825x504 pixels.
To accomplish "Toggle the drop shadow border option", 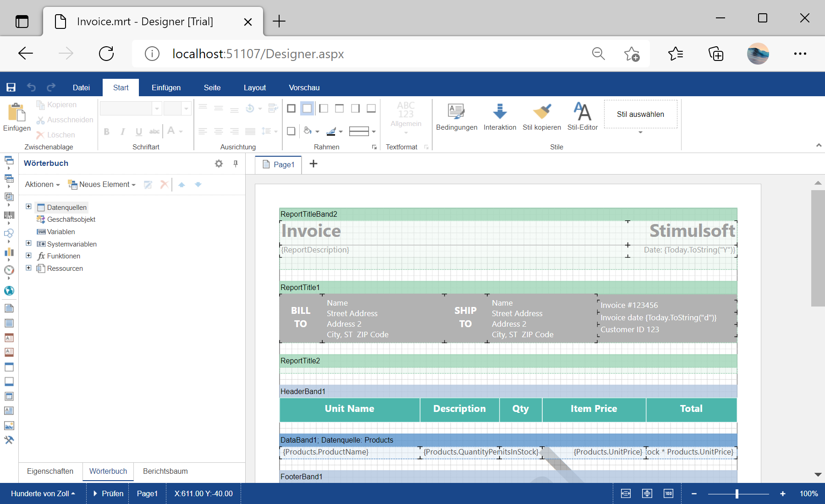I will (x=291, y=131).
